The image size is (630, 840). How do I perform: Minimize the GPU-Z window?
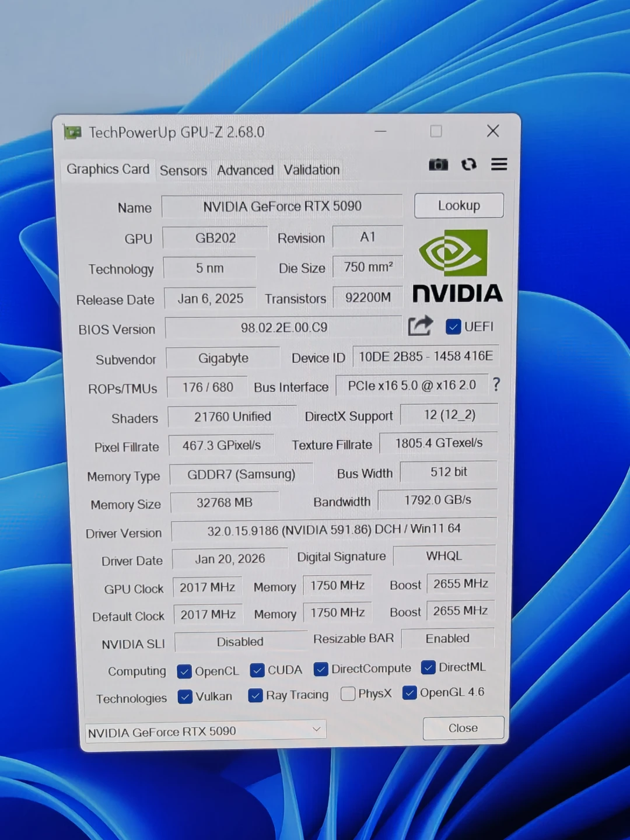coord(380,132)
